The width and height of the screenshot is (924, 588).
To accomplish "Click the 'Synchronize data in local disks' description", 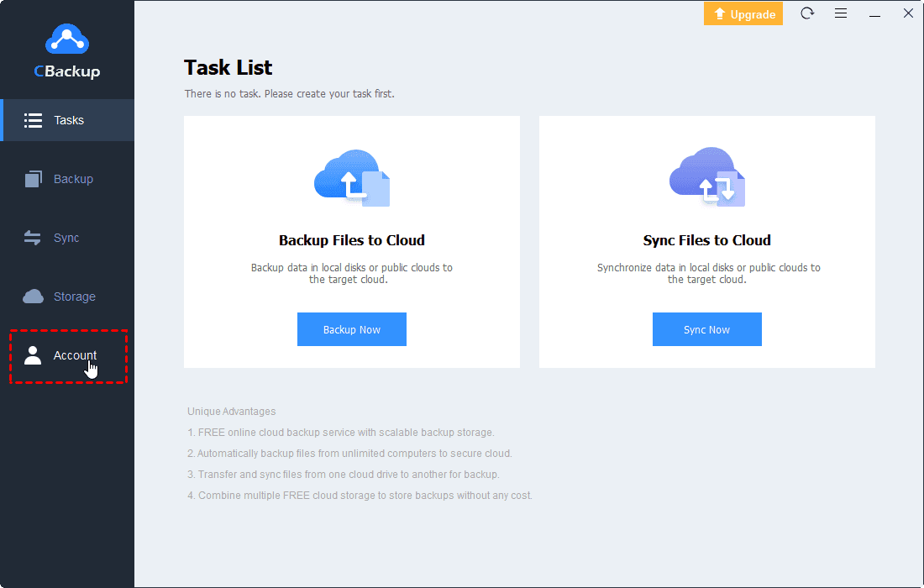I will [708, 273].
